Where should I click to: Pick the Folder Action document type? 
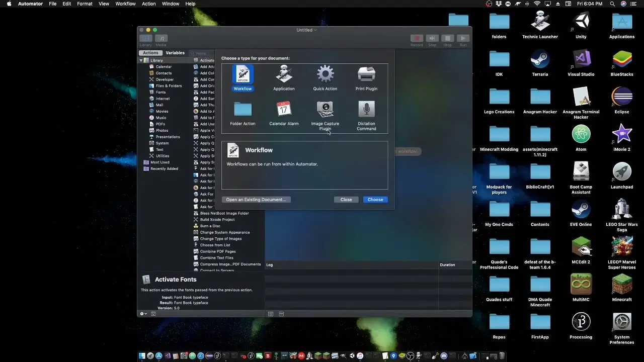tap(242, 111)
